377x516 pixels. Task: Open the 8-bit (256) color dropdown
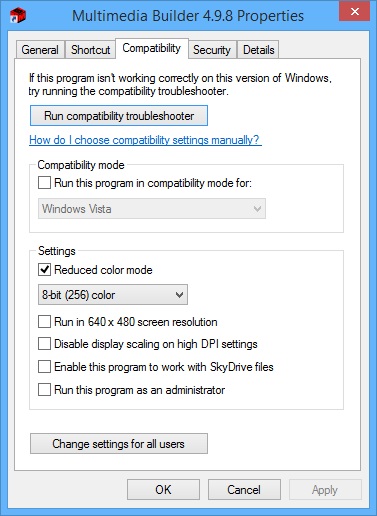[113, 295]
